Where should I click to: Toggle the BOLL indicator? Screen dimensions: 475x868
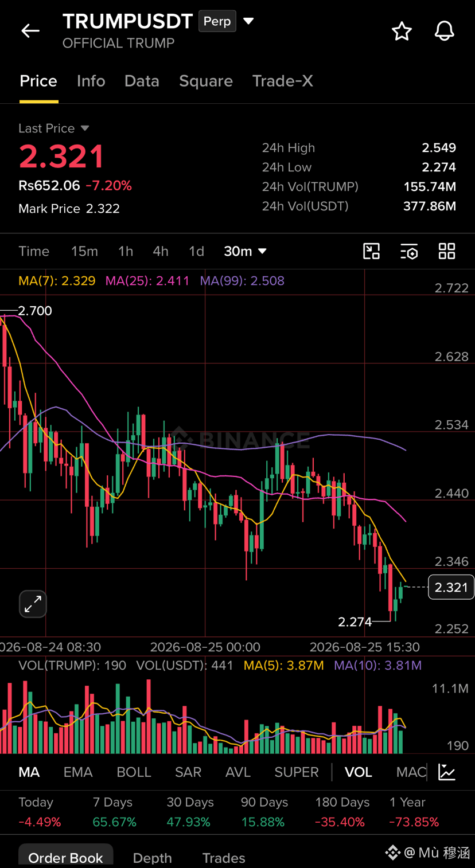click(134, 772)
